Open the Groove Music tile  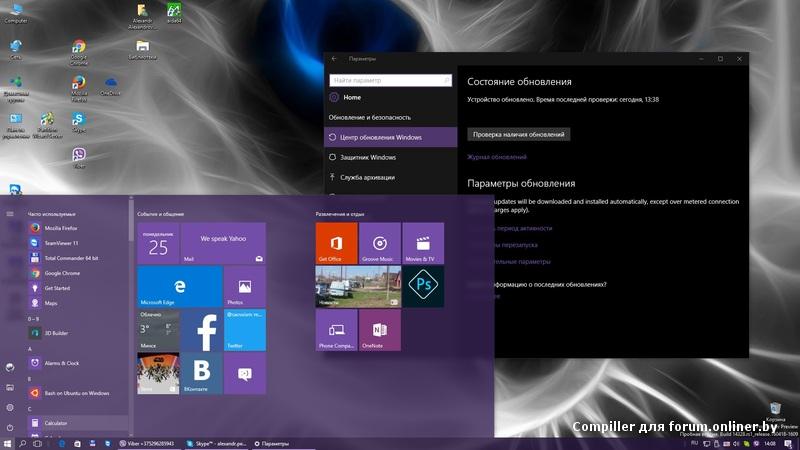[380, 243]
